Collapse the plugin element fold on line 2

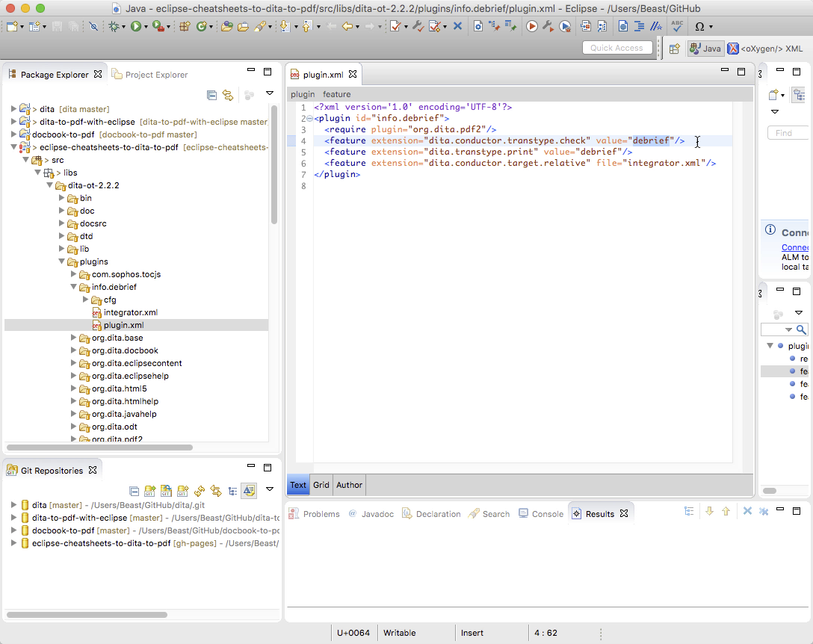tap(309, 118)
